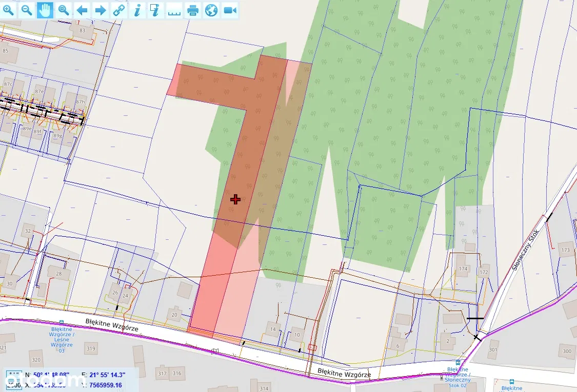The image size is (577, 392).
Task: Click the zoom out magnifier tool
Action: coord(27,10)
